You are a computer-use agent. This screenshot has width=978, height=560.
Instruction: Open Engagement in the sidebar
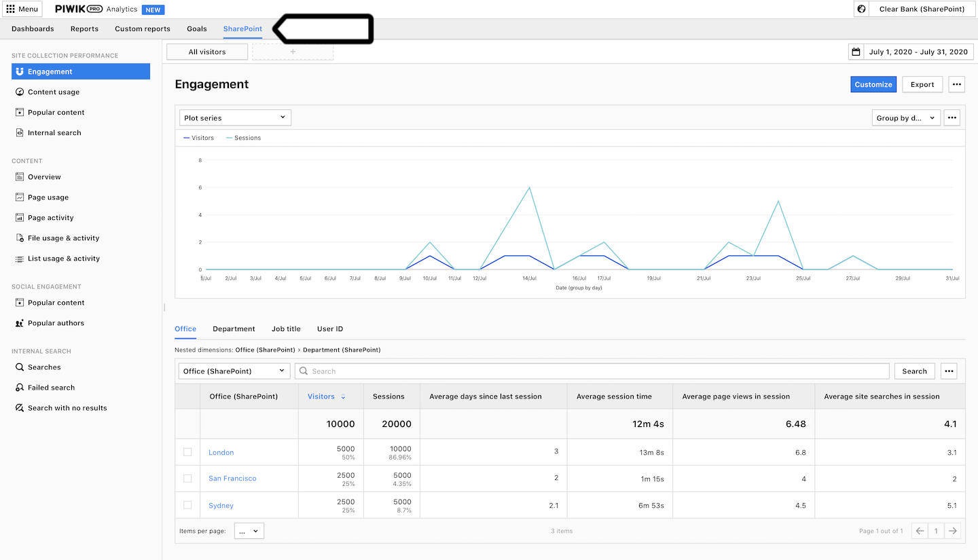(x=81, y=71)
